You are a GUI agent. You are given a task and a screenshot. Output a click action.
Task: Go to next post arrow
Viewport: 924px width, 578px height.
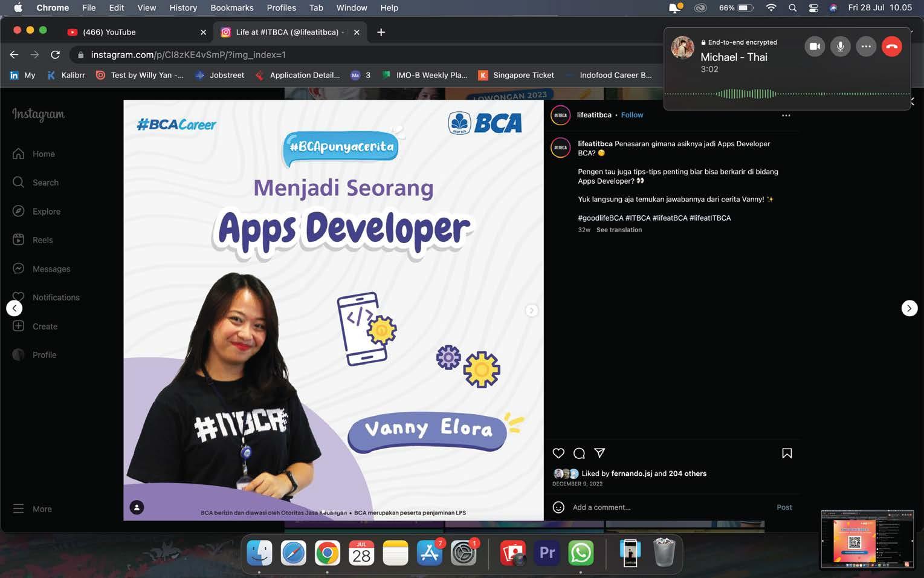pos(909,308)
